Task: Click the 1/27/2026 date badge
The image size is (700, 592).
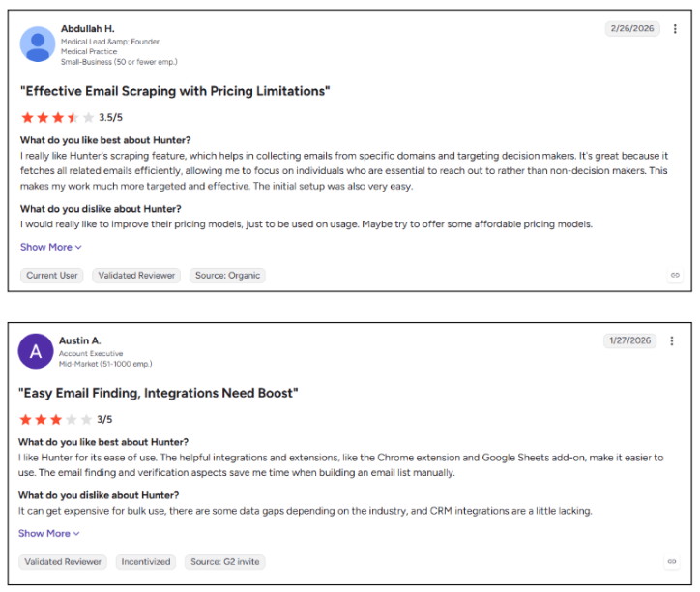Action: (x=630, y=340)
